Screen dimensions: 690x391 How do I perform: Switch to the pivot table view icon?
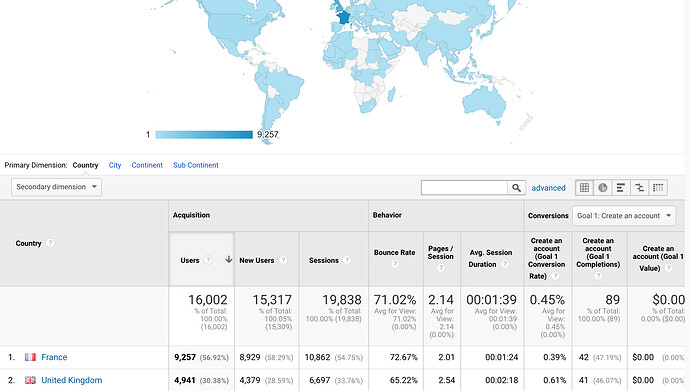(658, 188)
